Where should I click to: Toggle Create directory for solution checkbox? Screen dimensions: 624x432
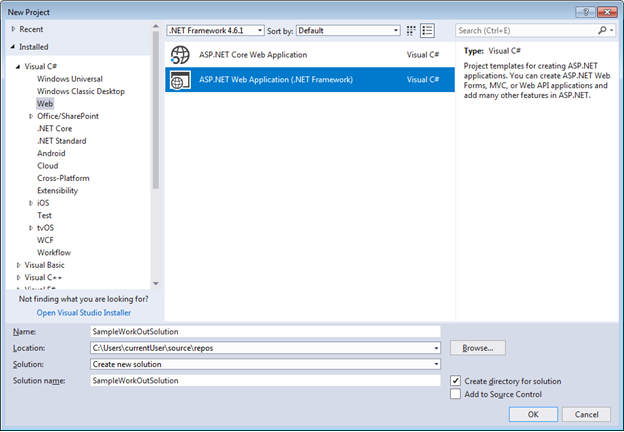click(455, 381)
